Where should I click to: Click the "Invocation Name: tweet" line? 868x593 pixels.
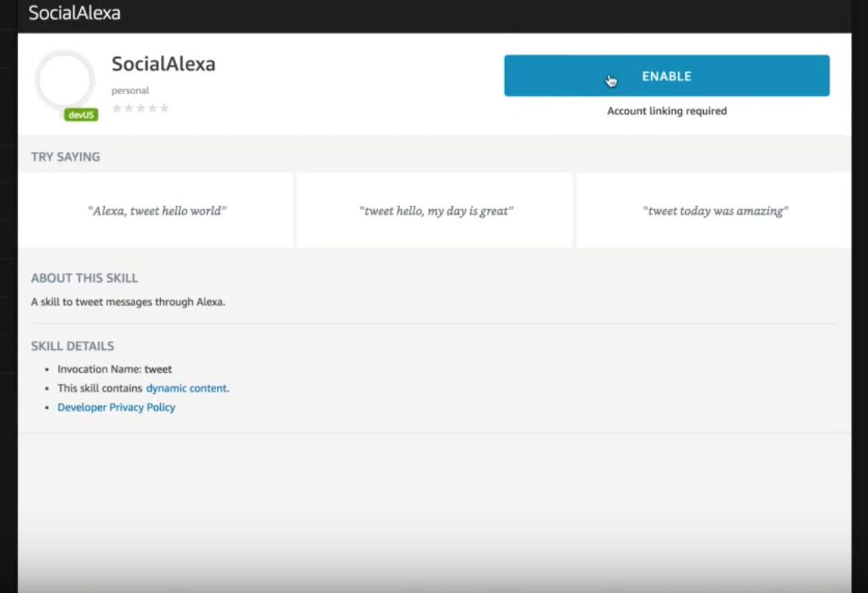[x=114, y=370]
